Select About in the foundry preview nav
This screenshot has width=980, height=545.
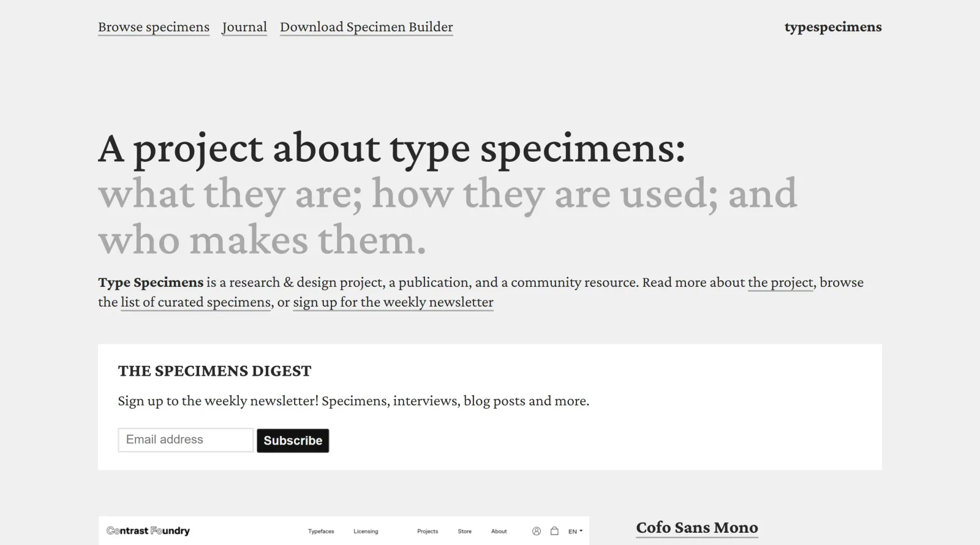tap(499, 532)
